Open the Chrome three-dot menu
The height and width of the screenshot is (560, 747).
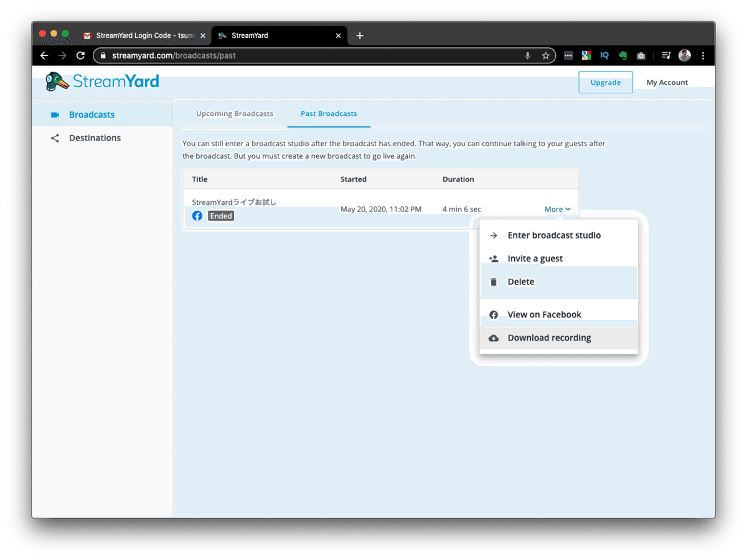pyautogui.click(x=703, y=55)
